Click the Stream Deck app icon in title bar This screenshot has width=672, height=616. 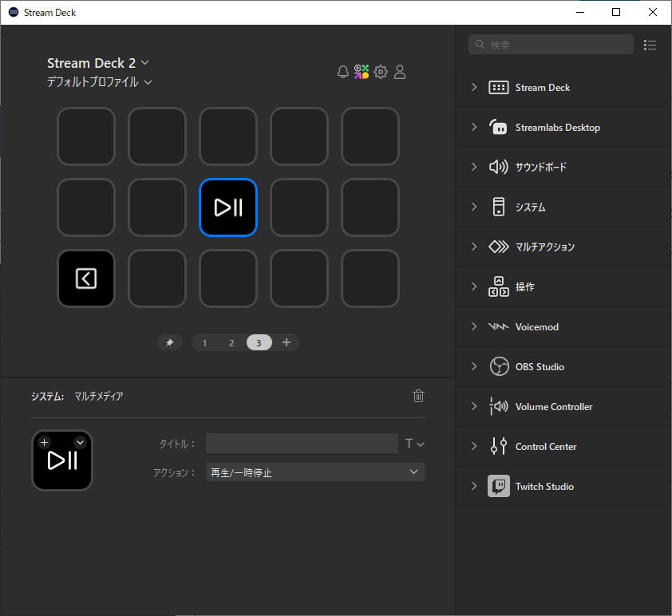pos(14,12)
